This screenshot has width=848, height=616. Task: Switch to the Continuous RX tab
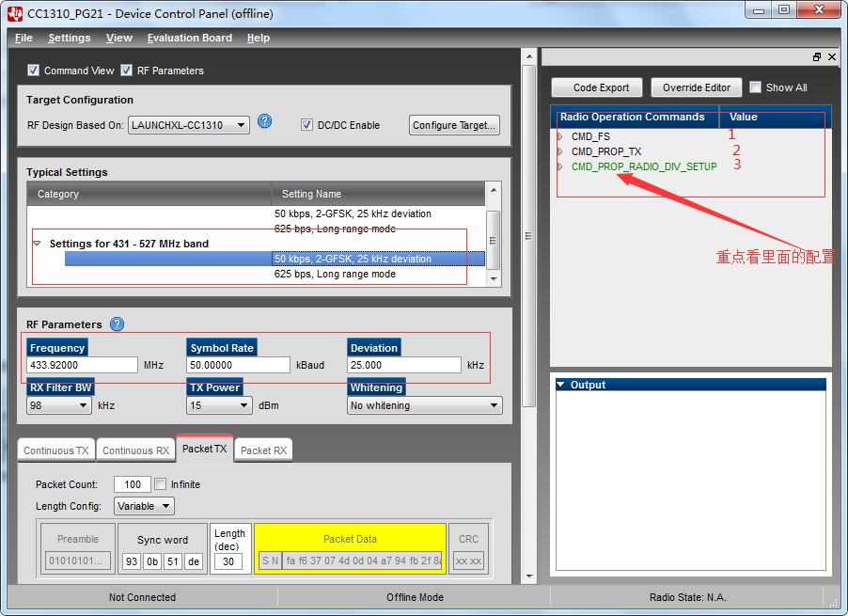[135, 450]
